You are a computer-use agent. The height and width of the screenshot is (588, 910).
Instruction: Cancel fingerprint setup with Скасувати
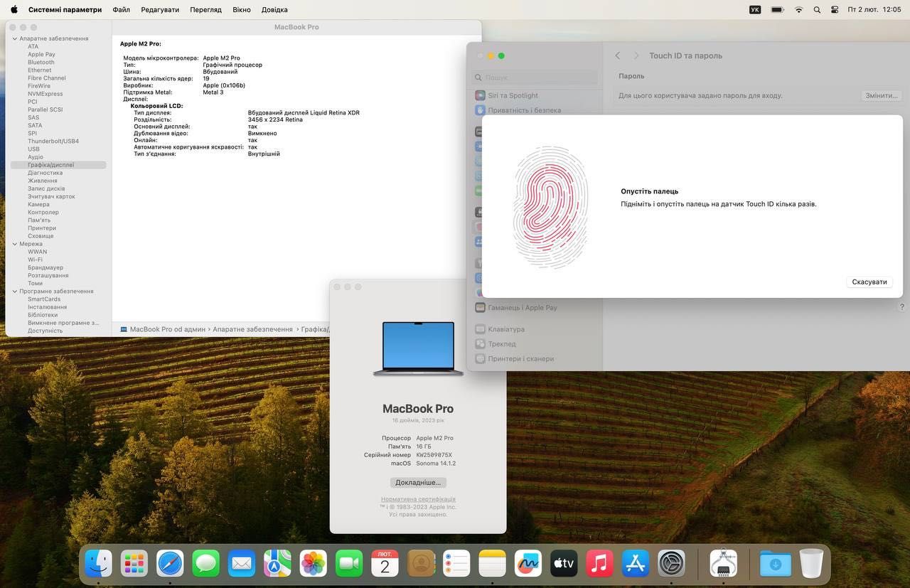[x=869, y=282]
